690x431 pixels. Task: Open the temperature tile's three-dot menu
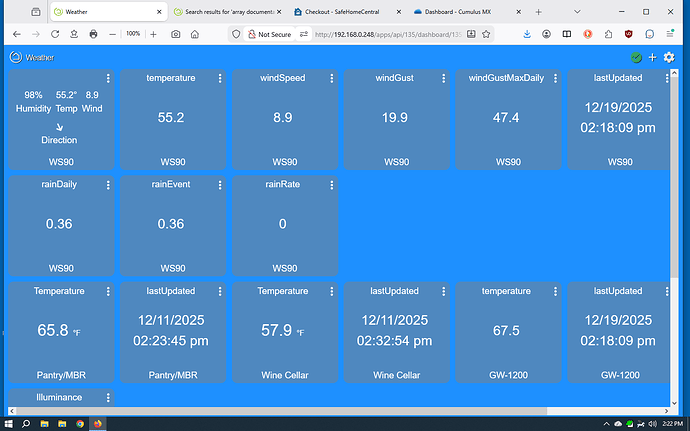(x=220, y=78)
